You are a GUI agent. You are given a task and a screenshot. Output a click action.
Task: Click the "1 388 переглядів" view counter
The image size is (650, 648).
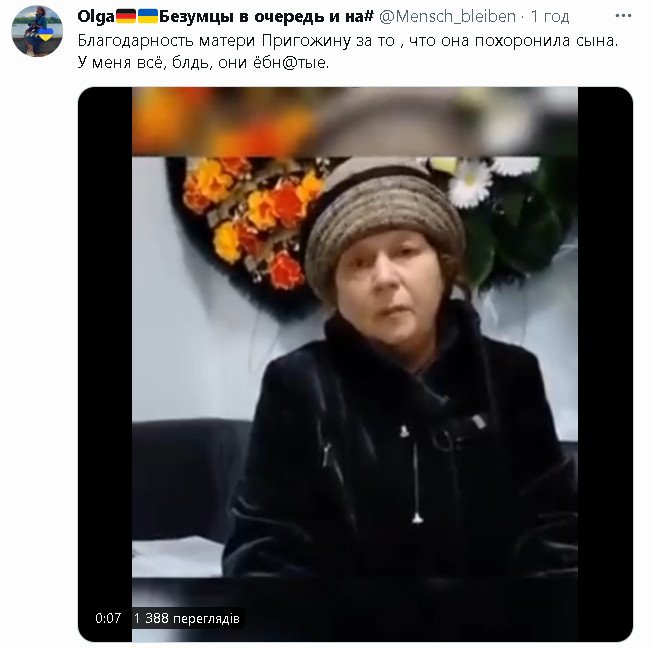(187, 619)
